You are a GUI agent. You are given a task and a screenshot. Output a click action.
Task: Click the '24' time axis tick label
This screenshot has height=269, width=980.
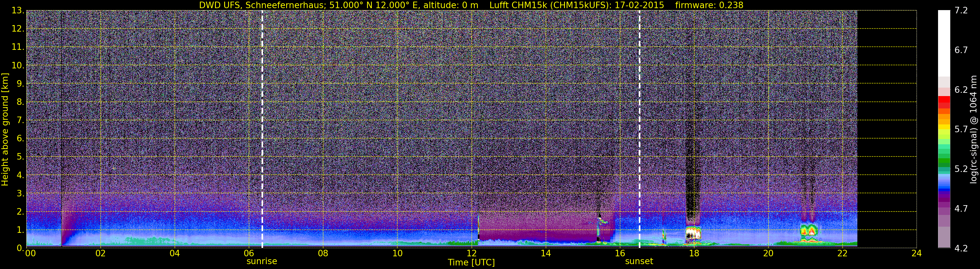[917, 253]
